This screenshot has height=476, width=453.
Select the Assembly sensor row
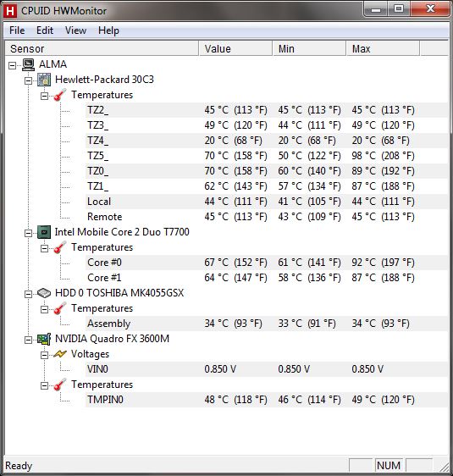pyautogui.click(x=267, y=324)
